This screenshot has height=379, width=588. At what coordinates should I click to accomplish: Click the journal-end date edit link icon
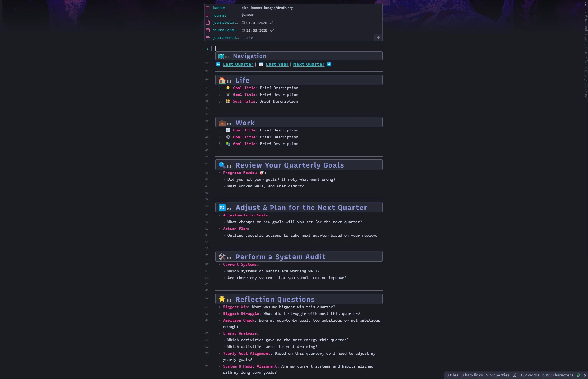pos(272,30)
